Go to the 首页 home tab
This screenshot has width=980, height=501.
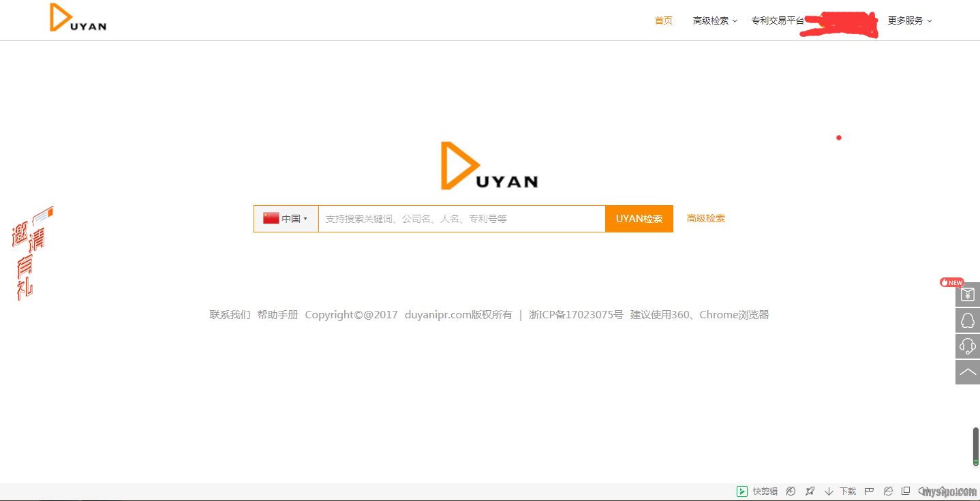[663, 20]
